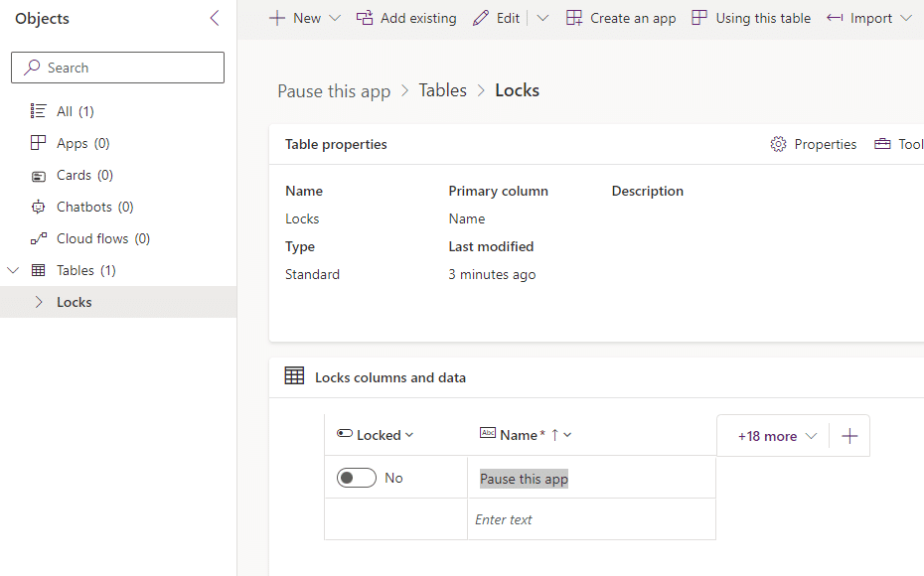Collapse the Objects panel with the arrow
924x576 pixels.
coord(215,18)
